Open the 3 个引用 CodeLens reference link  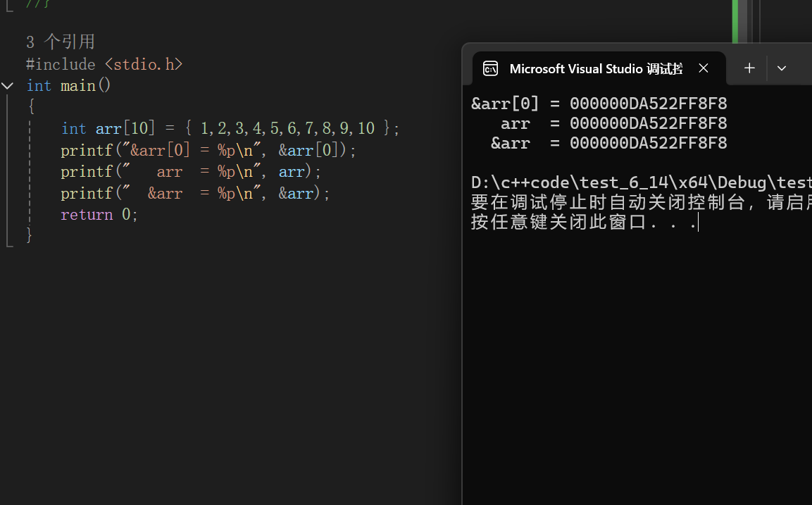[x=60, y=42]
